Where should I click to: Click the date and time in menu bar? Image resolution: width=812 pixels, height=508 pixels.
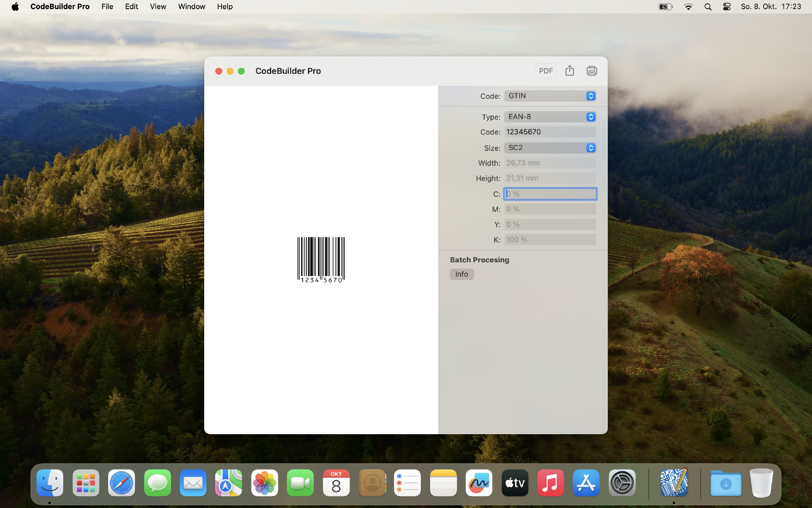click(x=771, y=6)
